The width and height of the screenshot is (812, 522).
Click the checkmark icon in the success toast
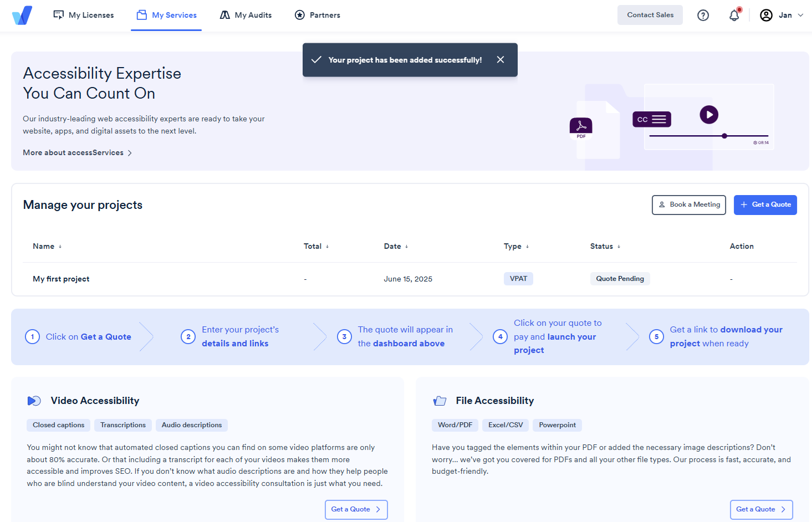click(316, 60)
